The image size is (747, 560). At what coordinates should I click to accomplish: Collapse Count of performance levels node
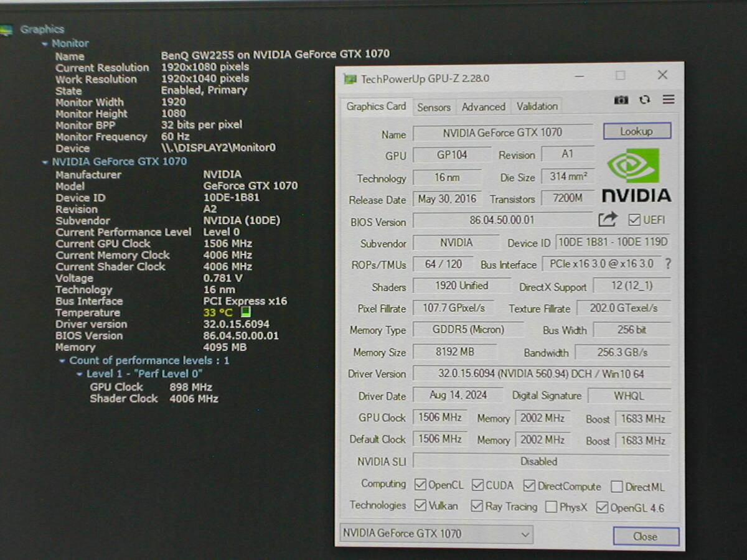point(62,361)
